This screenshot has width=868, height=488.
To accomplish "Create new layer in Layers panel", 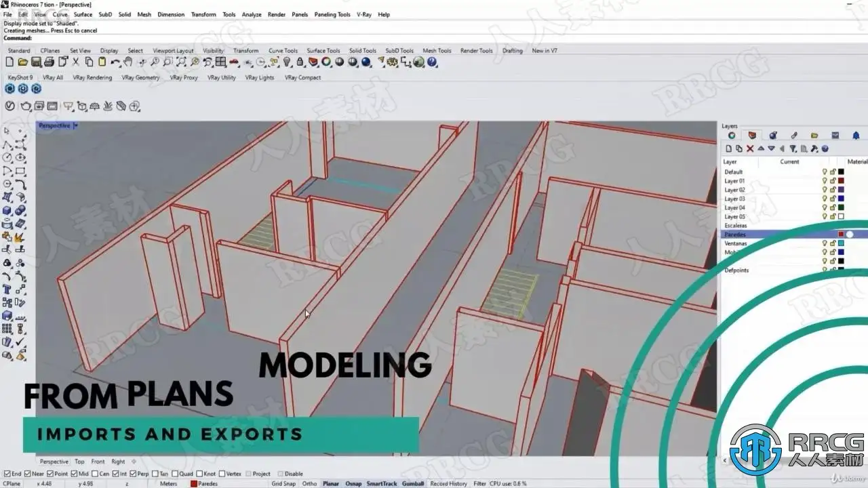I will pyautogui.click(x=729, y=148).
